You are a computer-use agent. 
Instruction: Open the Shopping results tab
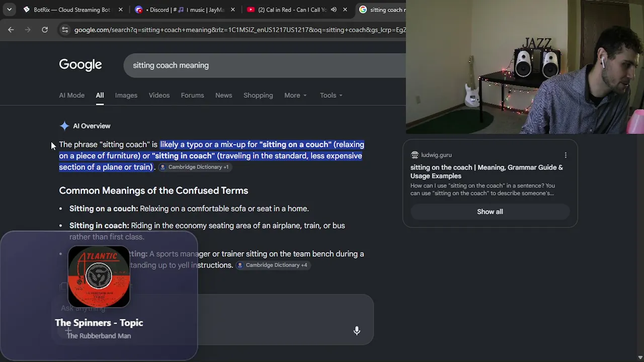click(258, 95)
